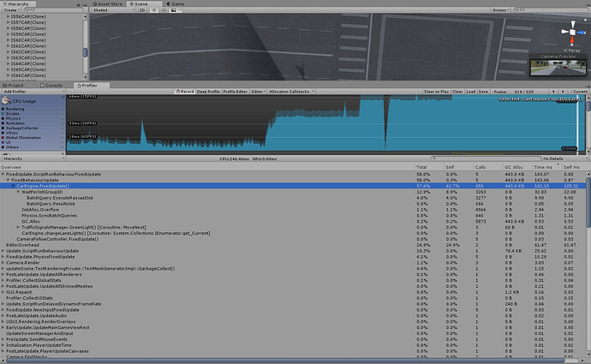Step to the next profiler frame

(563, 92)
